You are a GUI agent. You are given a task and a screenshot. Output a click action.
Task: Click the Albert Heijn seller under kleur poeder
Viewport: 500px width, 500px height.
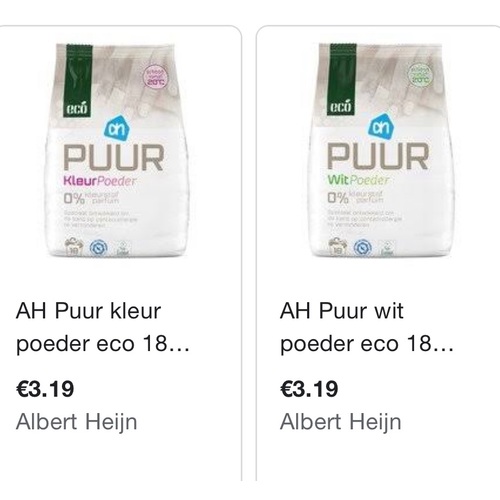(x=76, y=422)
